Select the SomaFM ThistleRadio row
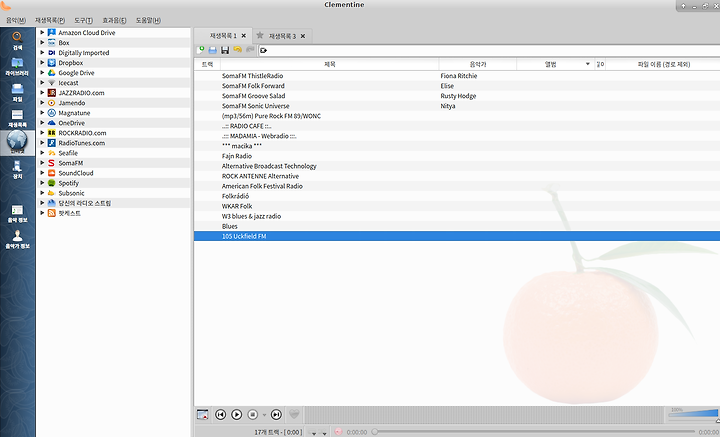 (x=457, y=76)
